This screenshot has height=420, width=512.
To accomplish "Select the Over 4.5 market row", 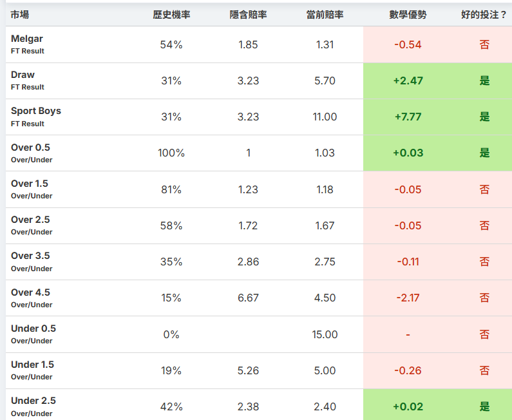I will (259, 298).
